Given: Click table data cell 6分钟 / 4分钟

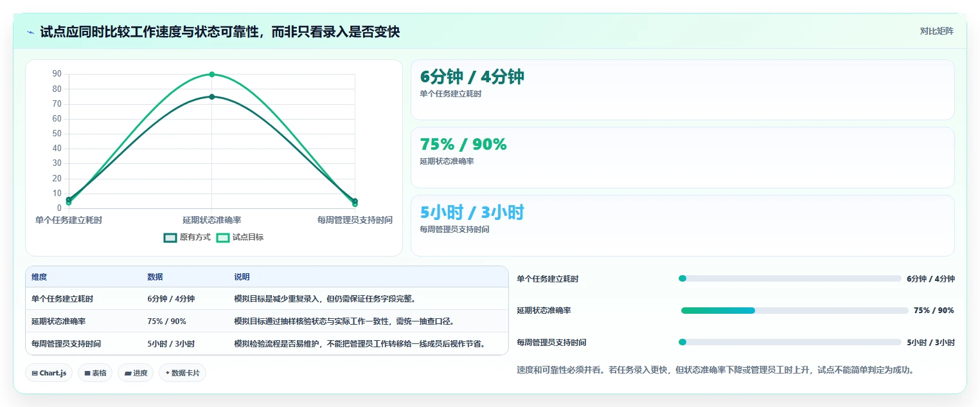Looking at the screenshot, I should (x=171, y=299).
